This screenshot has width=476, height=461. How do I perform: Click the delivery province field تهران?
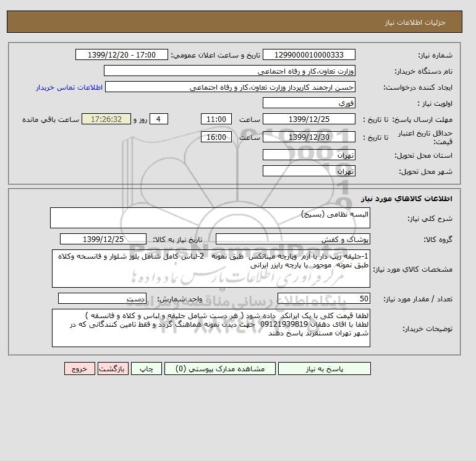click(308, 155)
